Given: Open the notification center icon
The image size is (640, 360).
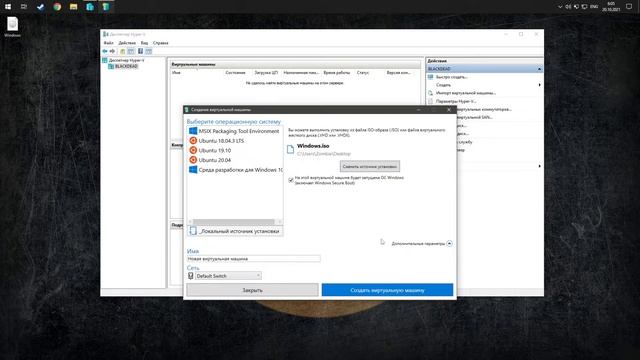Looking at the screenshot, I should [x=629, y=7].
